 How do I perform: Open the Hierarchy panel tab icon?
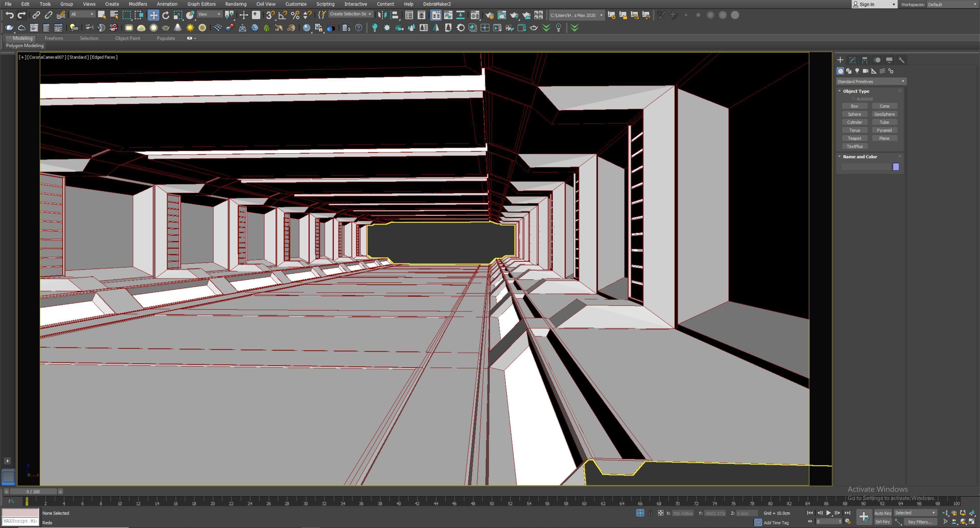click(865, 60)
